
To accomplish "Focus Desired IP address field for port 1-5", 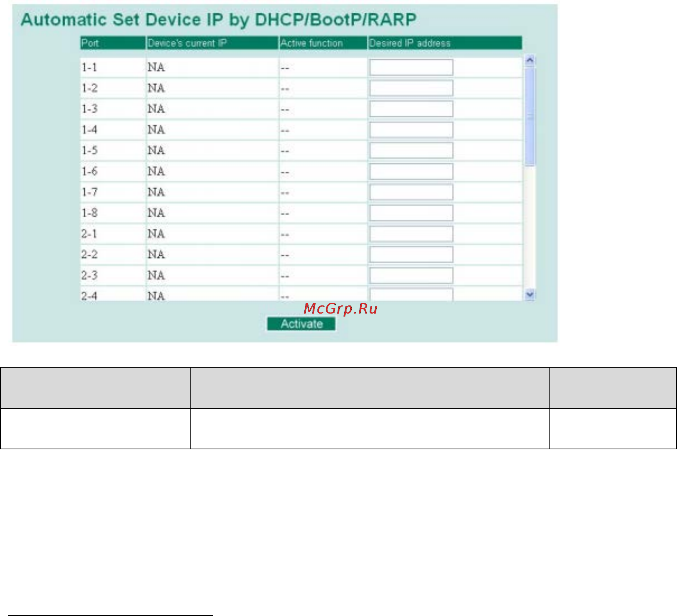I will pos(411,151).
